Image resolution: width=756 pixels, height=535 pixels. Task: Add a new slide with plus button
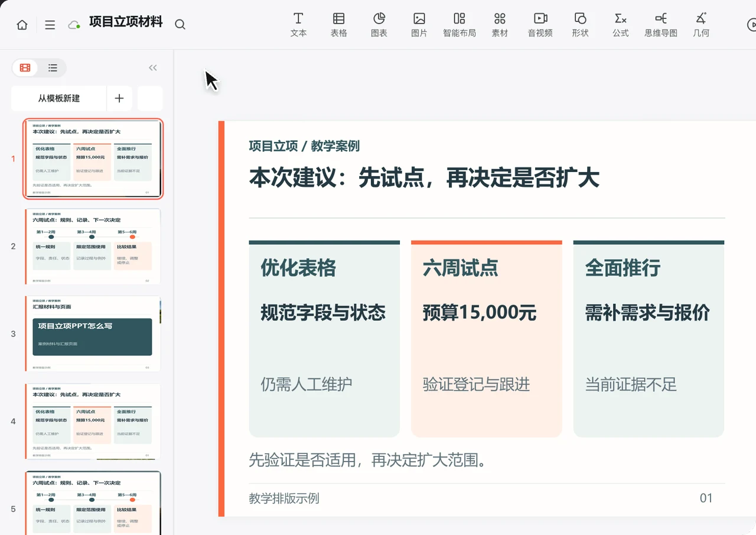(119, 99)
